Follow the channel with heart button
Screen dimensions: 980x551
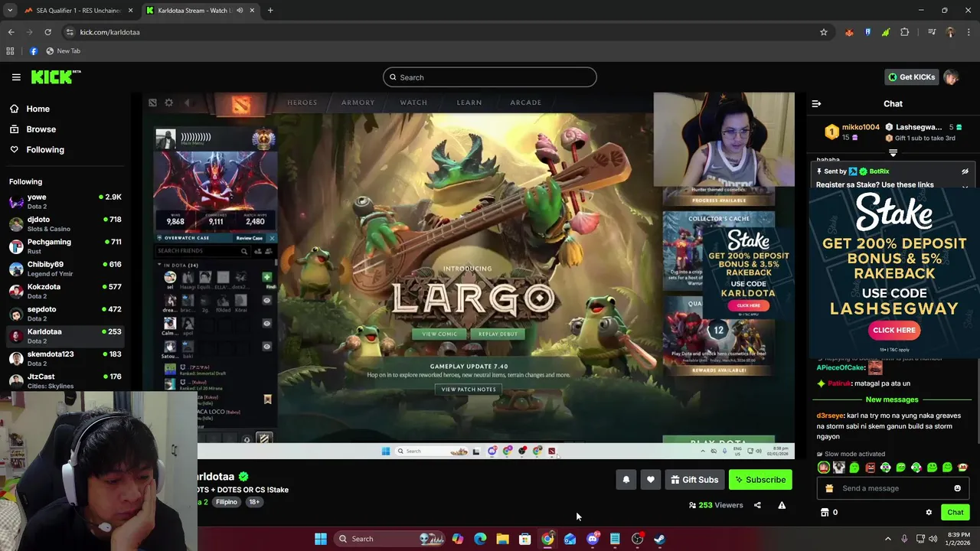(x=650, y=480)
